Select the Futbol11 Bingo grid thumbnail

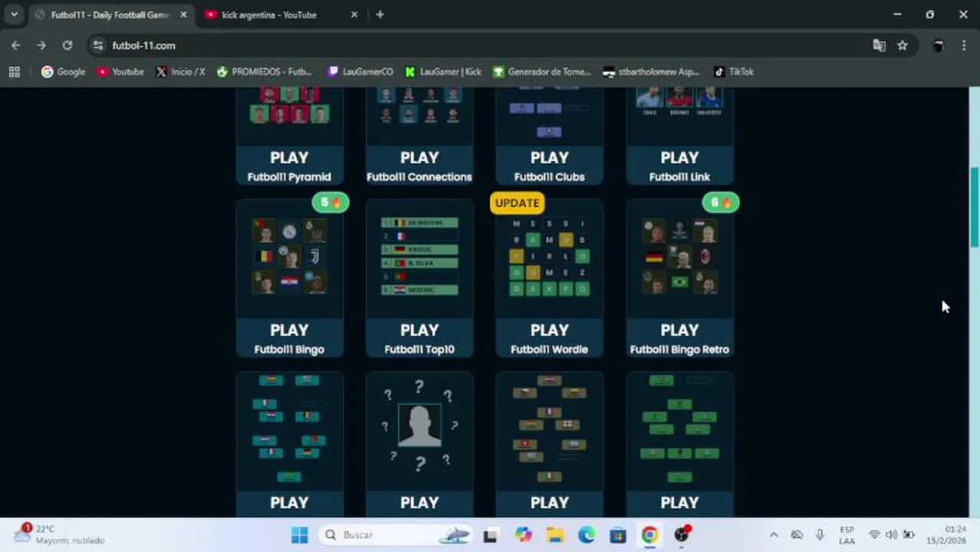click(x=289, y=256)
